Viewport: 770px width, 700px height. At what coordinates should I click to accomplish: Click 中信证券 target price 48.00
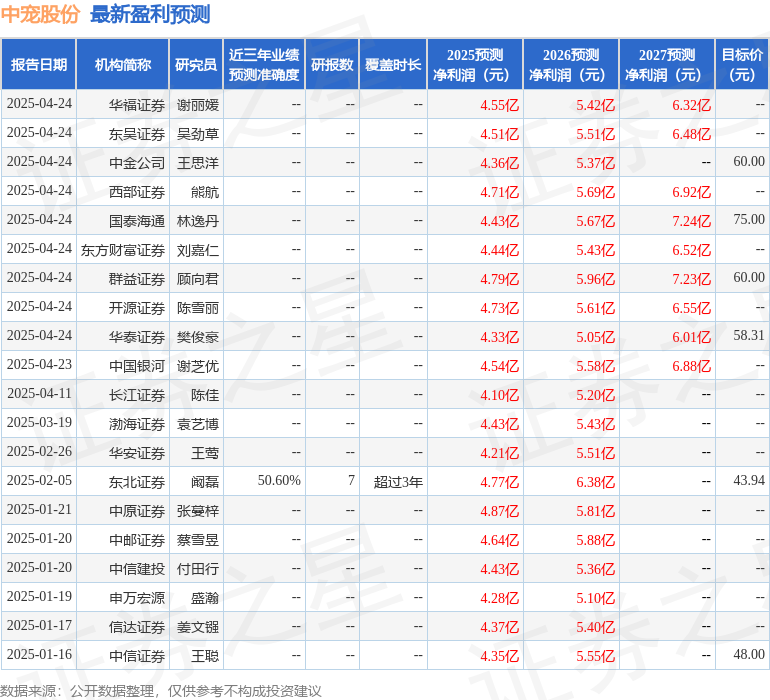749,654
